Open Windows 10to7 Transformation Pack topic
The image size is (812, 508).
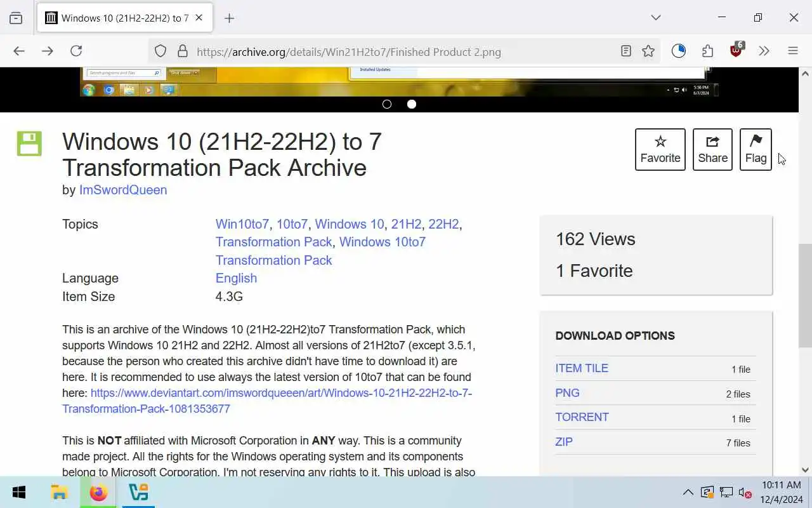320,251
